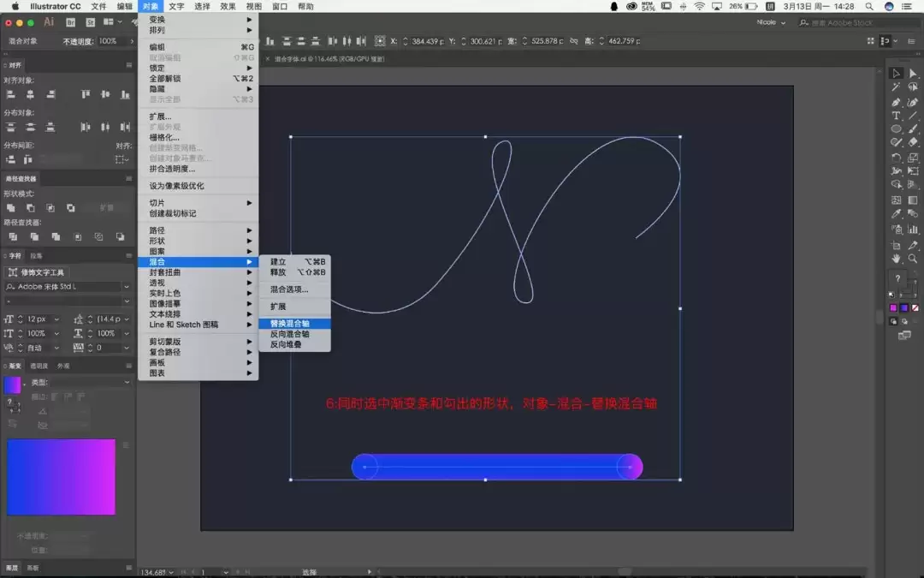924x578 pixels.
Task: Select the Zoom magnifier tool
Action: point(913,259)
